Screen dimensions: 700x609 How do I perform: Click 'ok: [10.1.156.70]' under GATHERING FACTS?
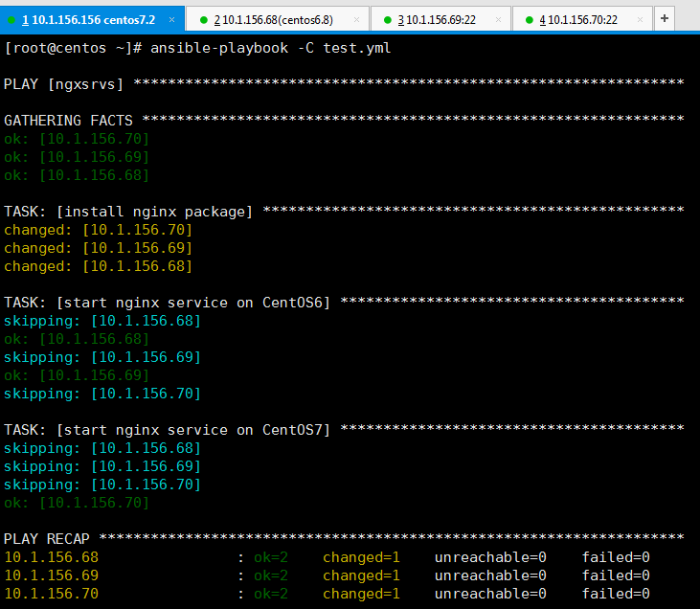[77, 139]
